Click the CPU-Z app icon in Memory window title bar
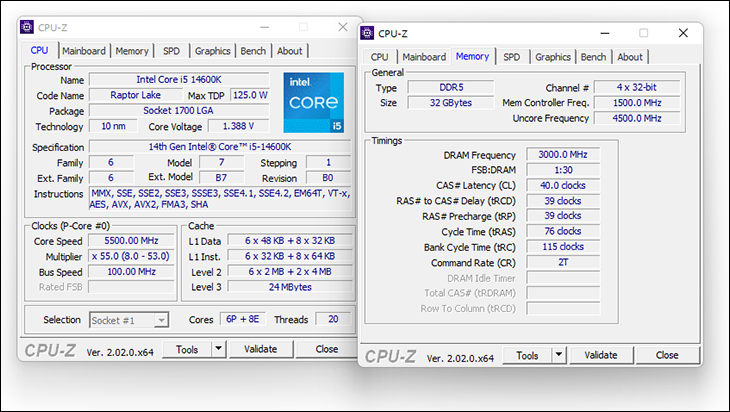 pos(367,33)
